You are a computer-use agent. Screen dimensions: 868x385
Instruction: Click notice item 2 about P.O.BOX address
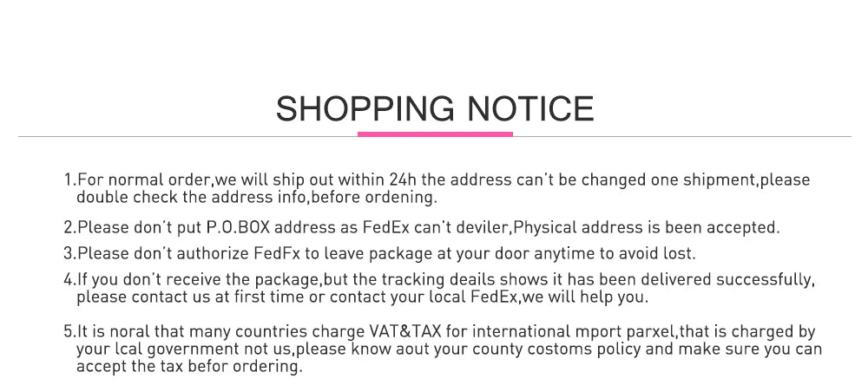(422, 227)
